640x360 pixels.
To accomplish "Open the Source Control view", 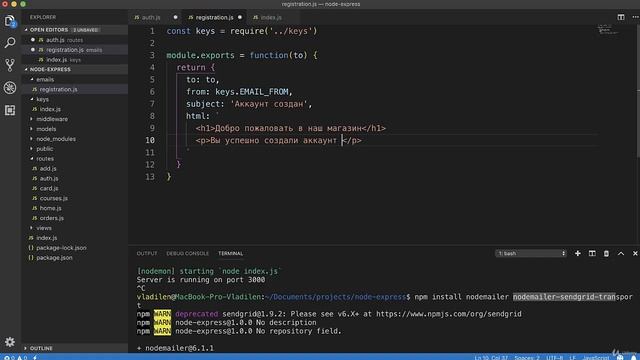I will (10, 65).
